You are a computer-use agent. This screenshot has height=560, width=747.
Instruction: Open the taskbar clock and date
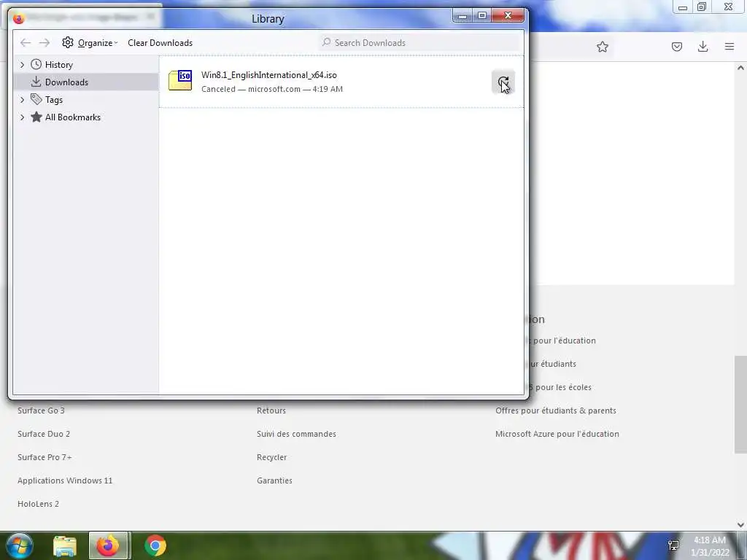click(710, 546)
